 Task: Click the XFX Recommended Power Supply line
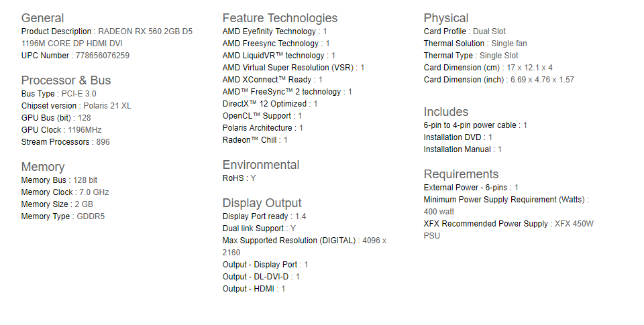tap(508, 224)
